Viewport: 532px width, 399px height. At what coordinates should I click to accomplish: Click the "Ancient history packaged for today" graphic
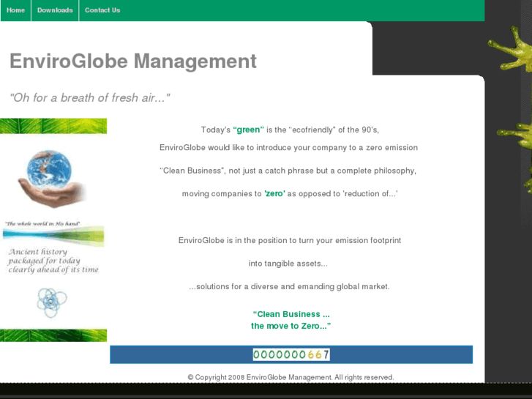click(53, 261)
